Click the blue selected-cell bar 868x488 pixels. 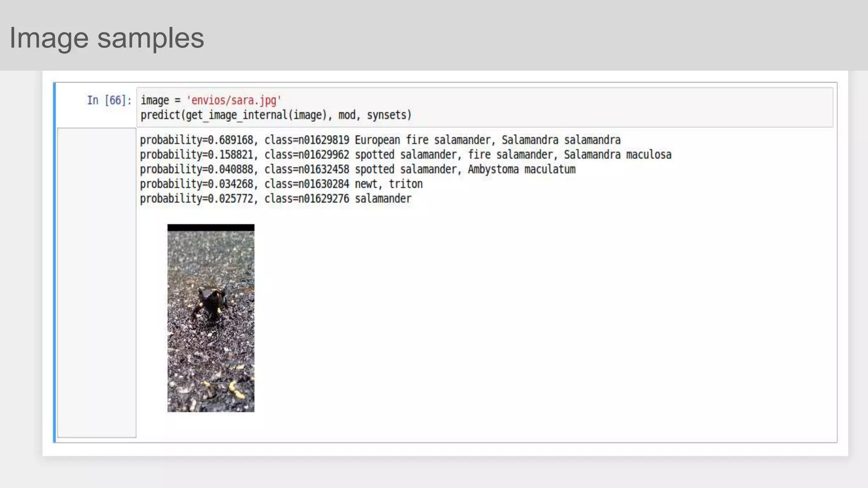click(54, 263)
